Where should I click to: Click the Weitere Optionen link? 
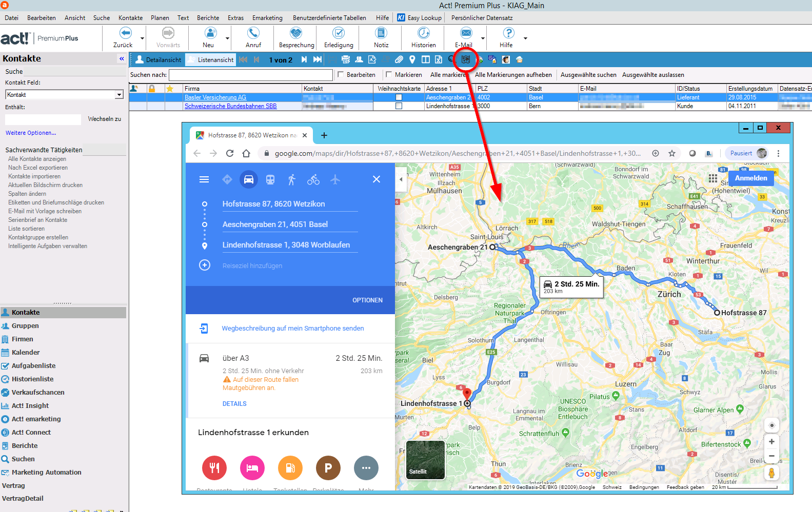31,133
